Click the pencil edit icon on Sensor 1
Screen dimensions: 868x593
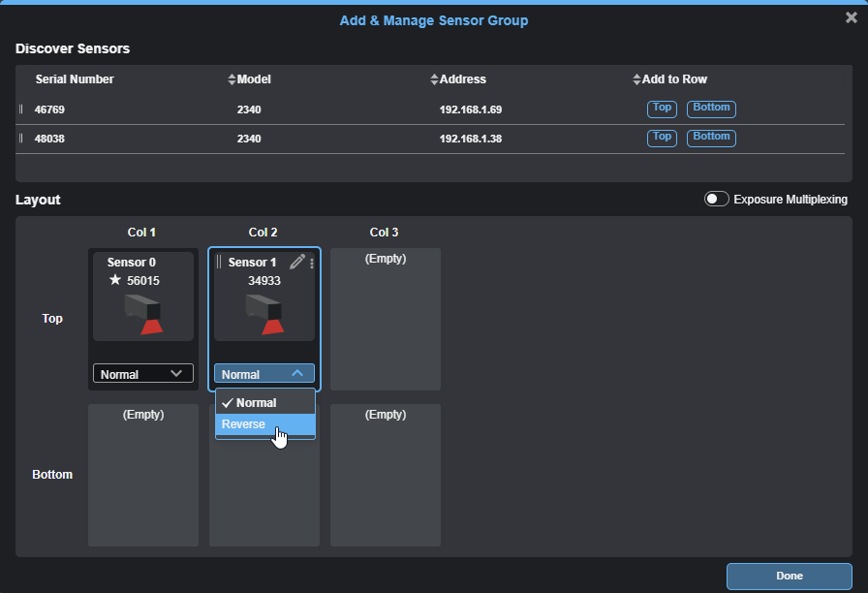pos(297,262)
